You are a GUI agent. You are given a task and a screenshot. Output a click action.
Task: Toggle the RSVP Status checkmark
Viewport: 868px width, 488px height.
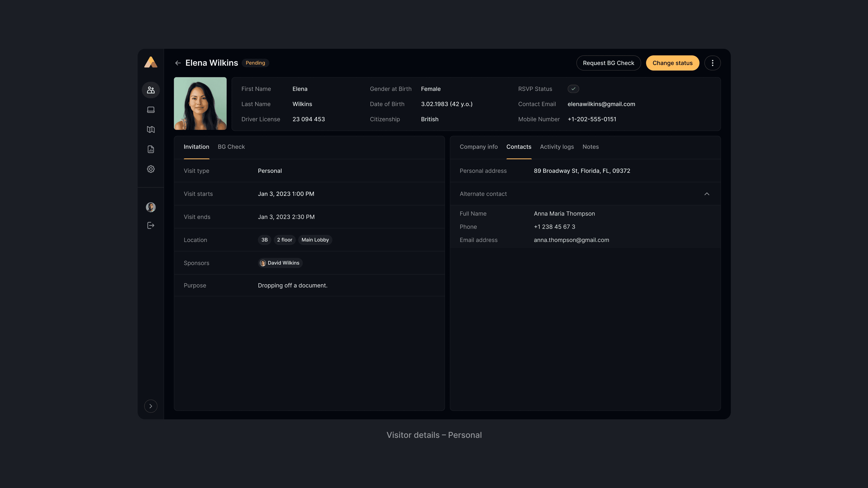pos(573,89)
